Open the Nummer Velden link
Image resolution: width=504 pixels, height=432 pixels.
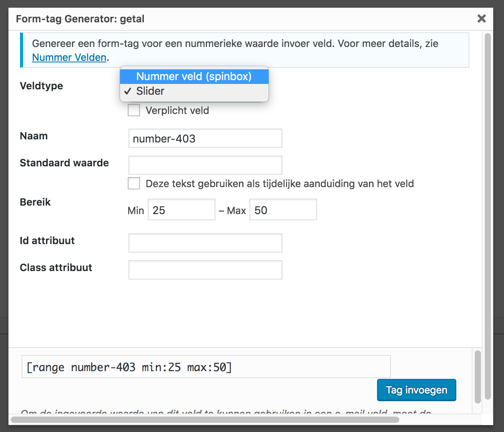(69, 57)
